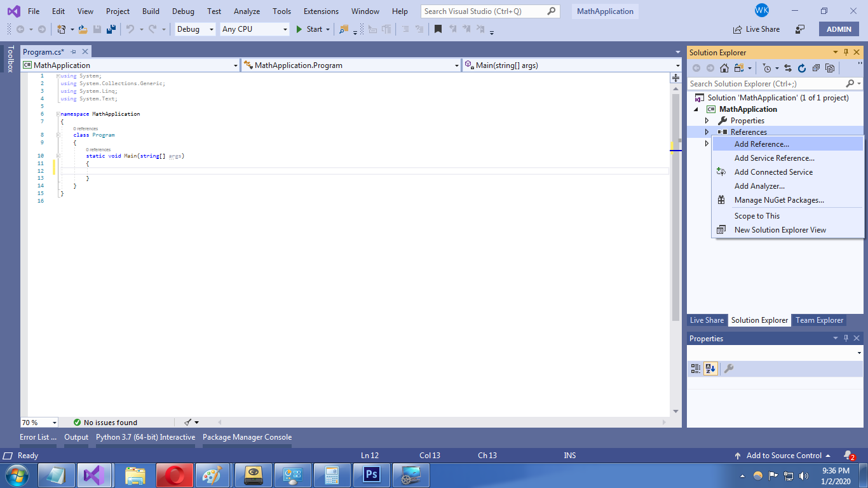The image size is (868, 488).
Task: Pin the Program.cs tab
Action: [73, 52]
